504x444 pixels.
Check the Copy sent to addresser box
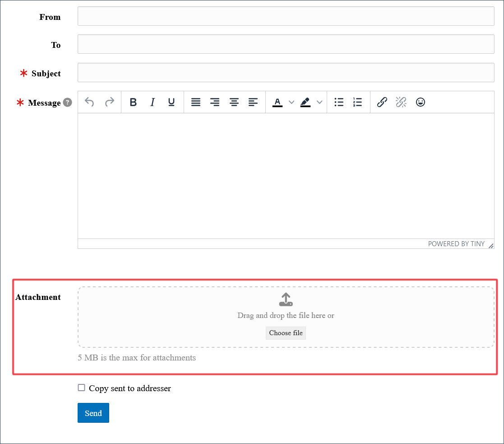click(x=82, y=388)
